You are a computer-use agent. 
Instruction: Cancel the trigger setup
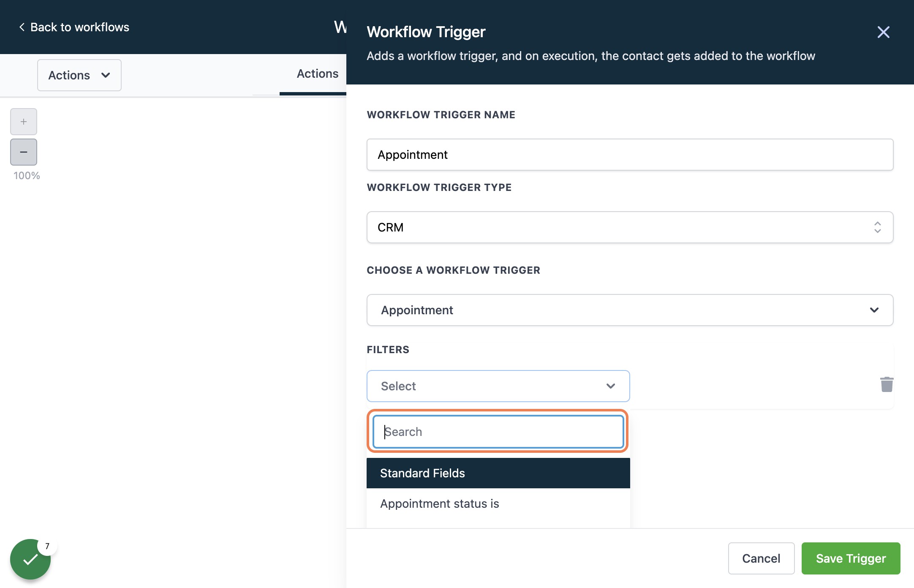coord(761,558)
